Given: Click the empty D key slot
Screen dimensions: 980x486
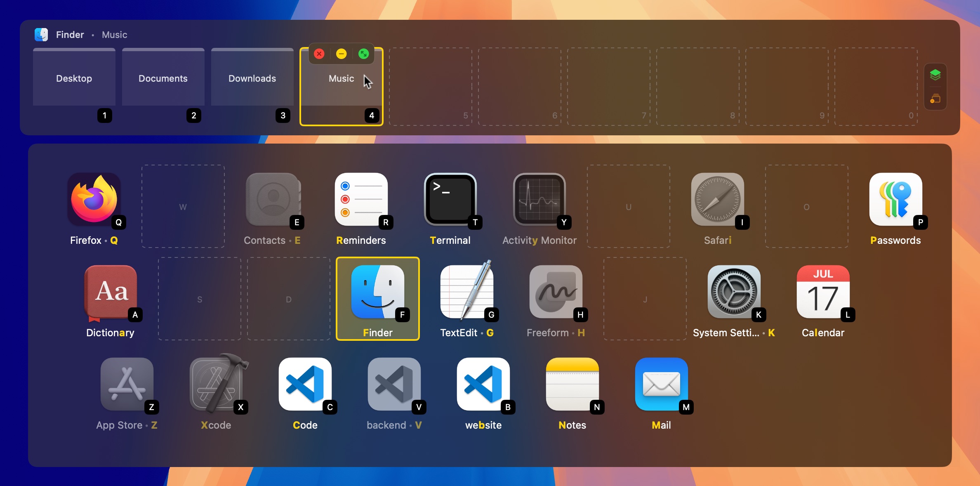Looking at the screenshot, I should tap(289, 299).
